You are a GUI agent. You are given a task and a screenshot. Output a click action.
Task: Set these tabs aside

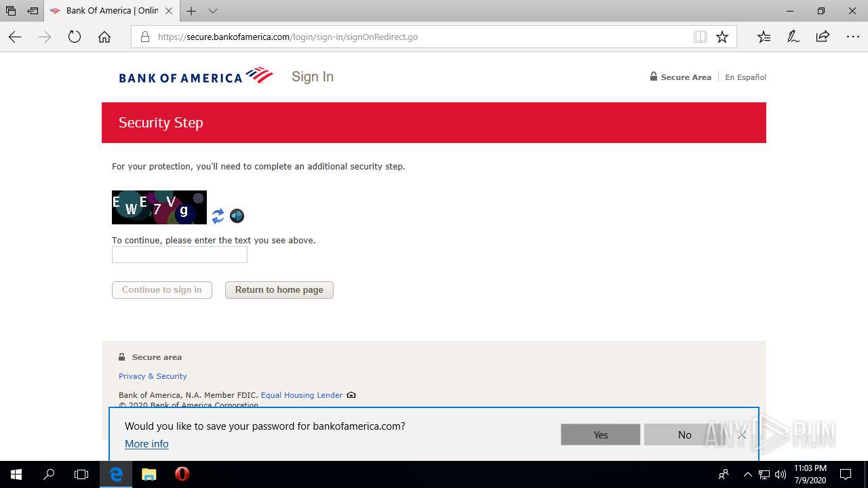33,11
